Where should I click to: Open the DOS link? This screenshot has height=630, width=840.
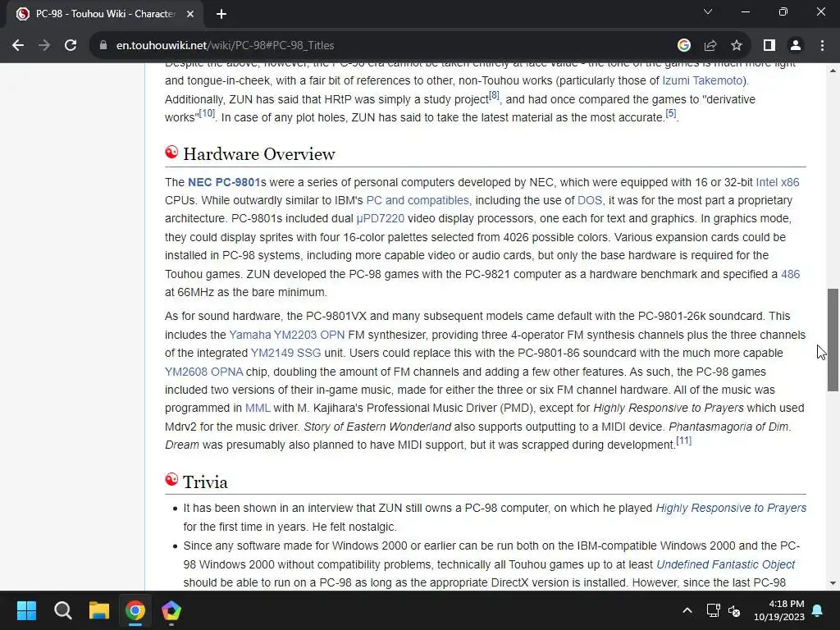590,200
